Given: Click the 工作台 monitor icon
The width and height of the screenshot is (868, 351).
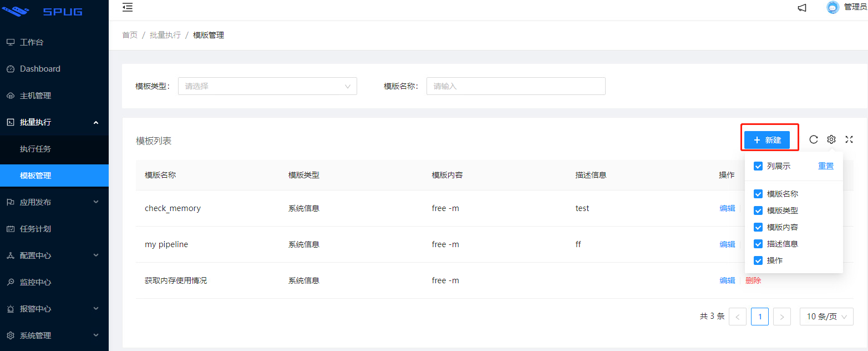Looking at the screenshot, I should click(x=11, y=42).
